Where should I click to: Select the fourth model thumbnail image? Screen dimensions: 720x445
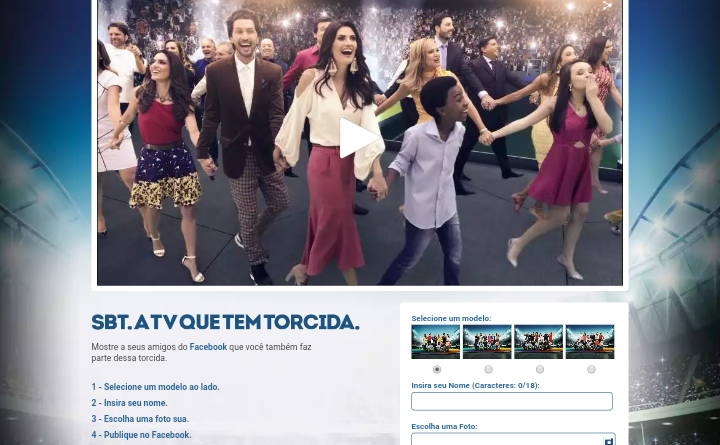point(590,342)
